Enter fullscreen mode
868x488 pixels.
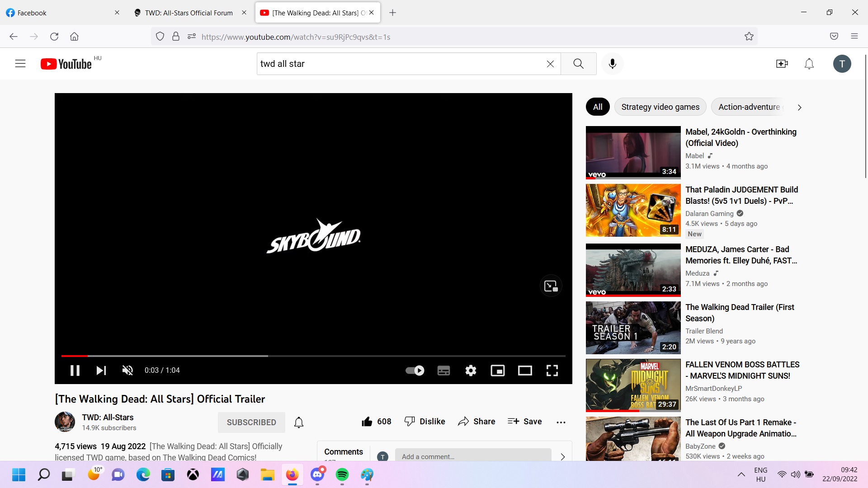(x=552, y=371)
